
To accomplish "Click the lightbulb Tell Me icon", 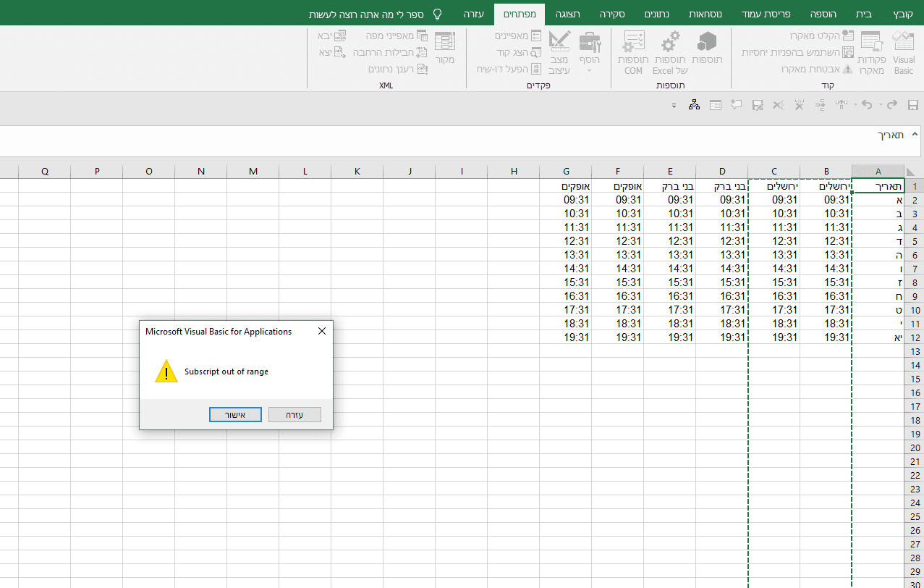I will (437, 14).
